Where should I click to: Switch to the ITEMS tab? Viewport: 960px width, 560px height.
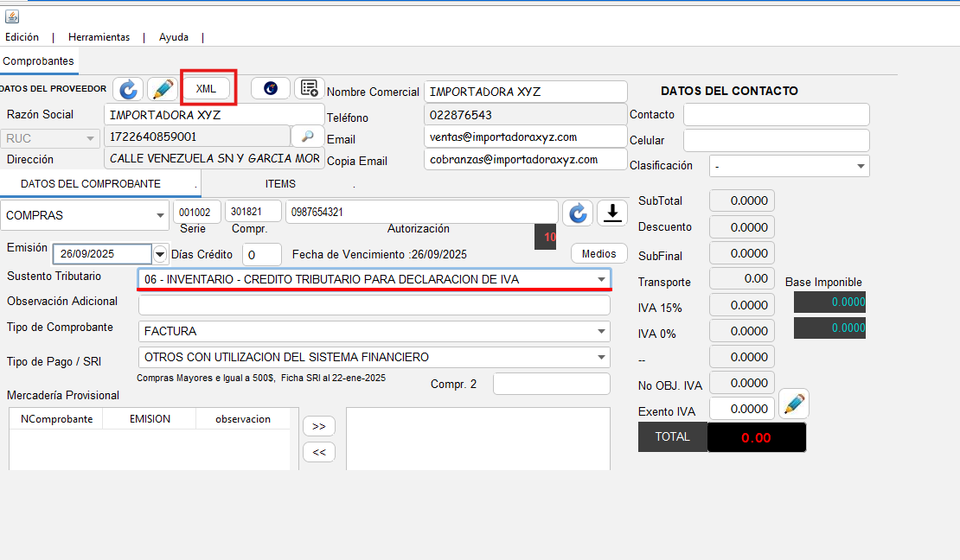[x=280, y=184]
